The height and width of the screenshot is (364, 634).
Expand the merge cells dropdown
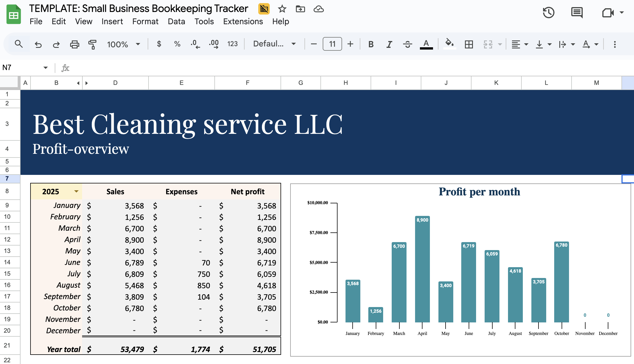[500, 44]
